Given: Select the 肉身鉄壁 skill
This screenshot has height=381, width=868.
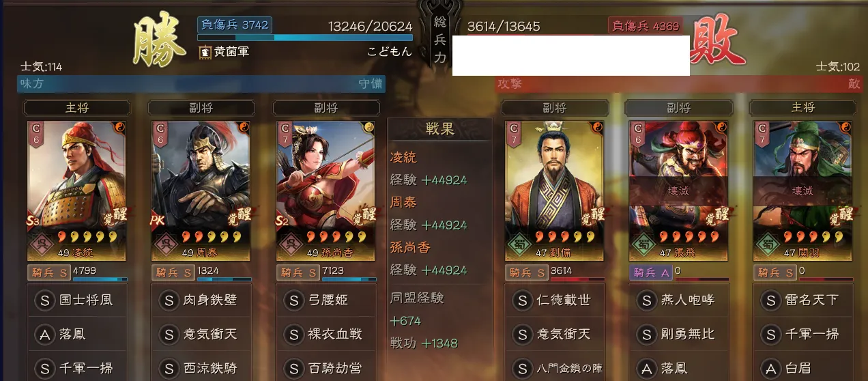Looking at the screenshot, I should click(x=201, y=300).
